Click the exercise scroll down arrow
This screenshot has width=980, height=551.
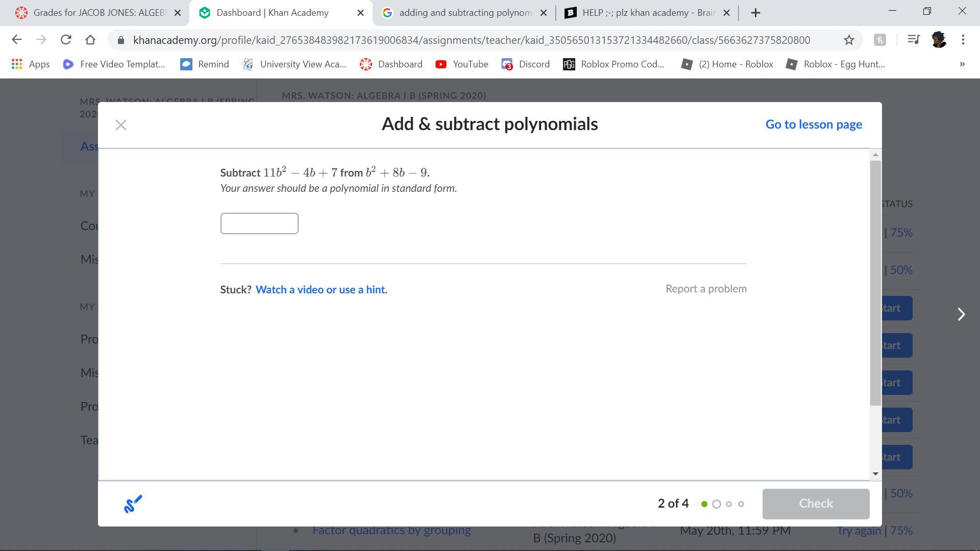875,474
